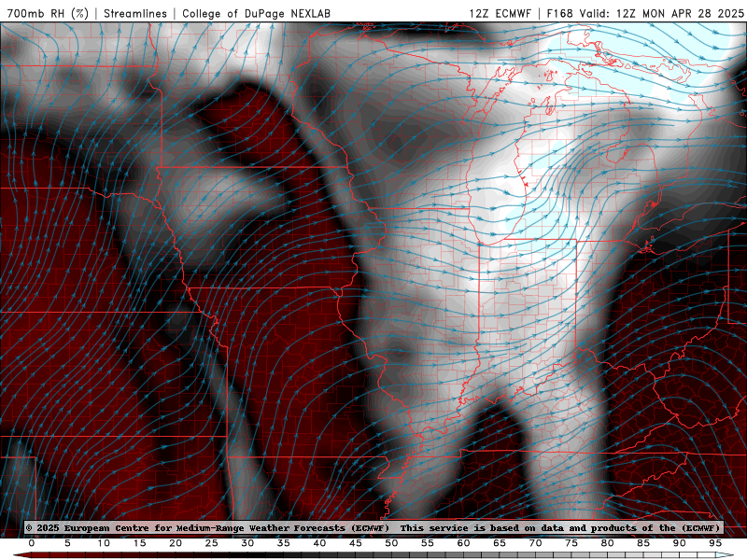
Task: Click the '50' value on RH color scale
Action: [391, 543]
